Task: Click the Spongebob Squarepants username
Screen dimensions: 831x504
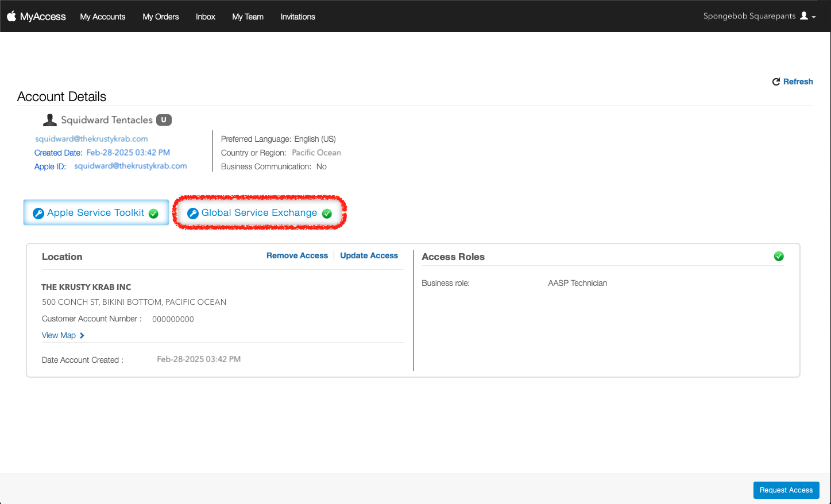Action: tap(749, 16)
